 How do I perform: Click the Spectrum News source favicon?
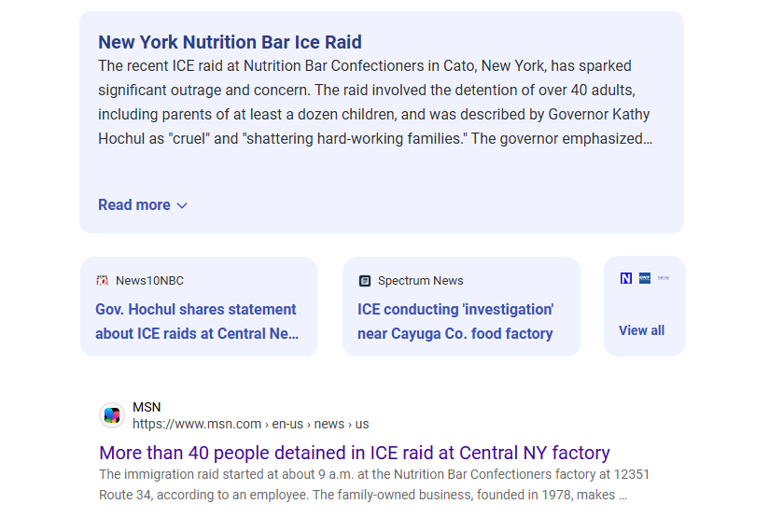[365, 281]
